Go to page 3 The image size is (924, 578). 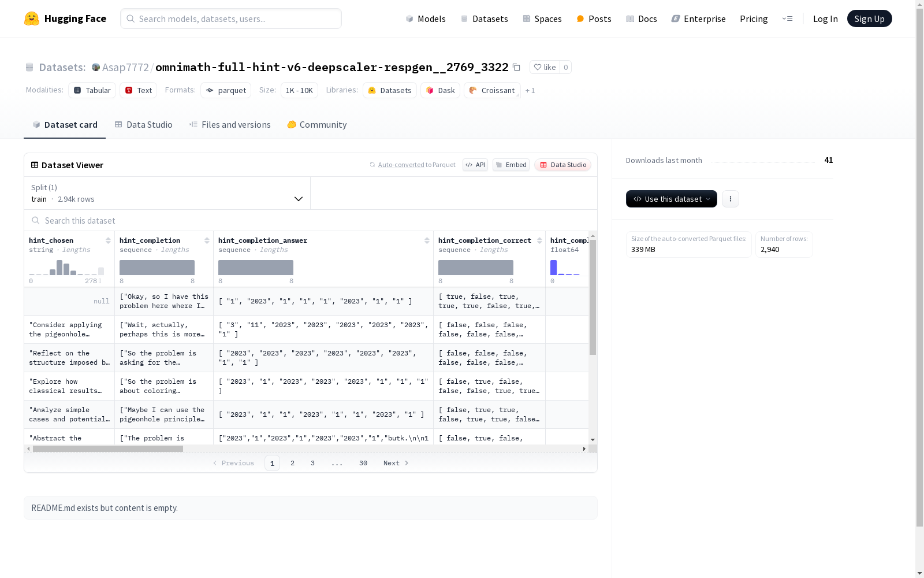(x=313, y=463)
